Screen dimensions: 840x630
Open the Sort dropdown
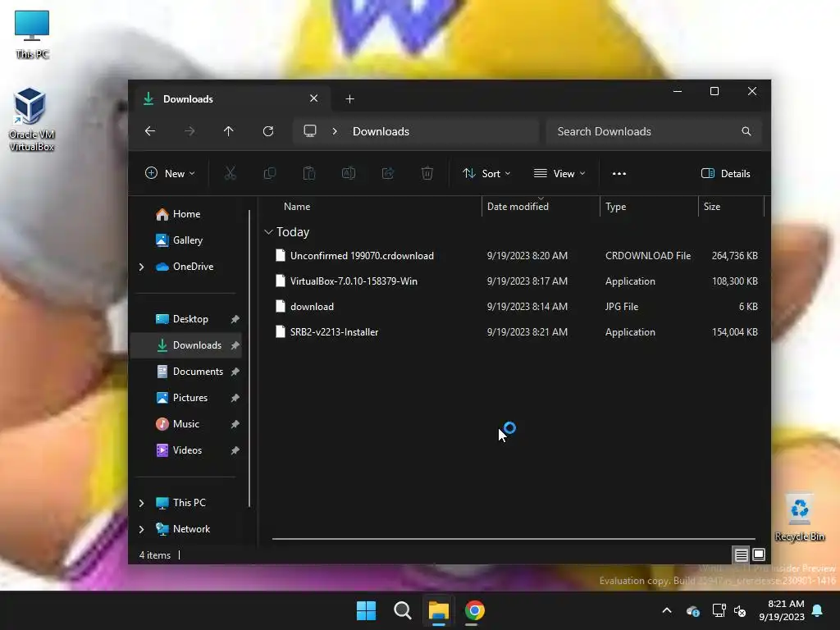(x=486, y=174)
